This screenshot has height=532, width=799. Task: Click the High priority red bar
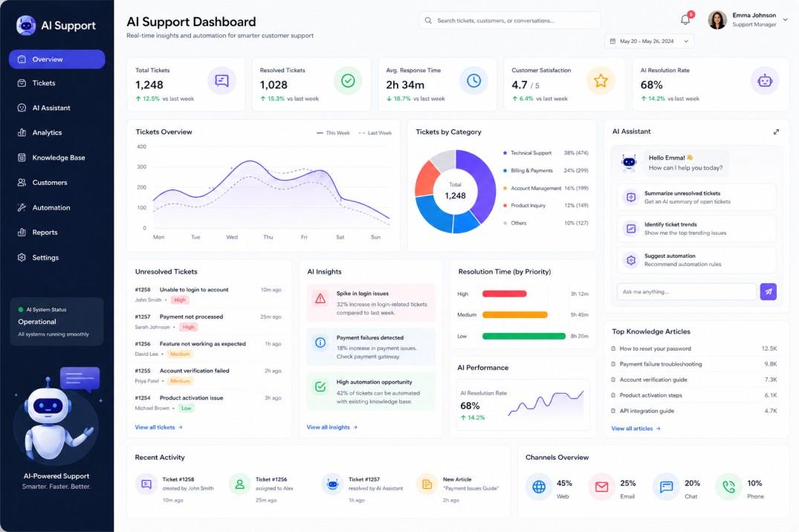pyautogui.click(x=505, y=293)
